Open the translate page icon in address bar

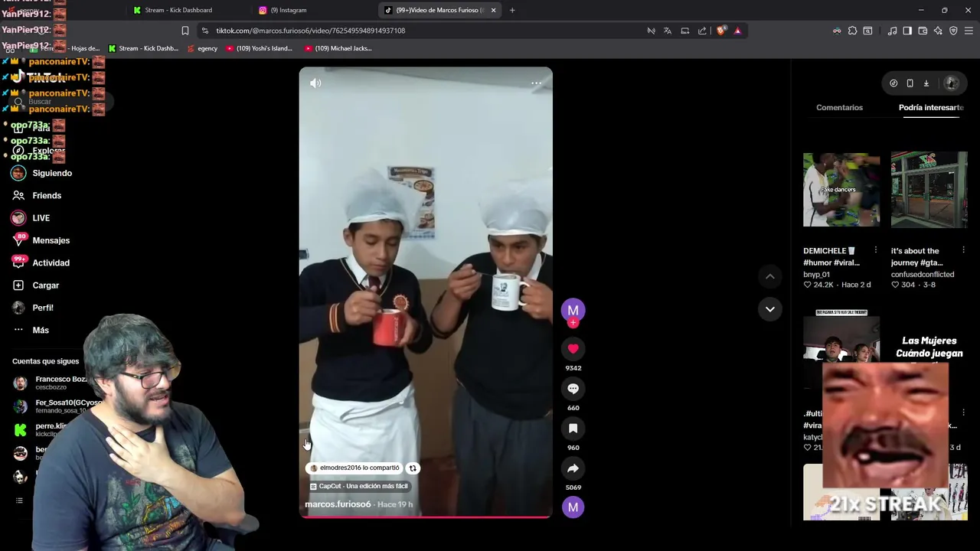[668, 31]
